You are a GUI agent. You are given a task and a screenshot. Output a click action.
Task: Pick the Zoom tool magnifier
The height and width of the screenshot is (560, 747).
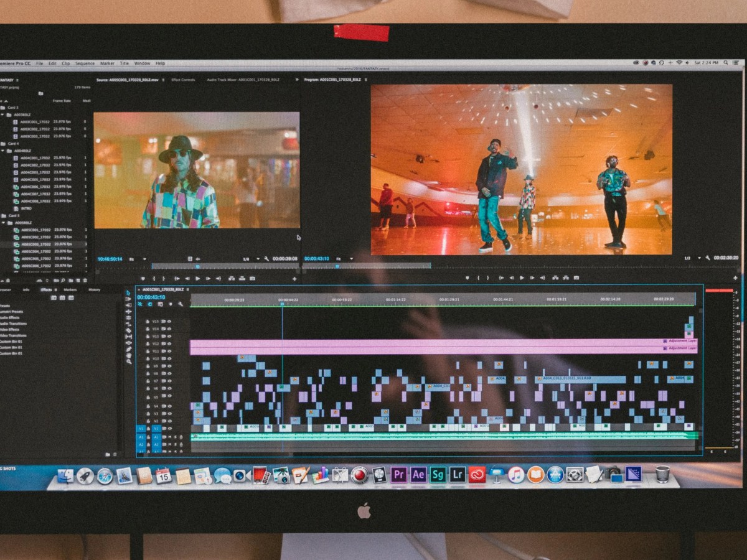point(129,362)
